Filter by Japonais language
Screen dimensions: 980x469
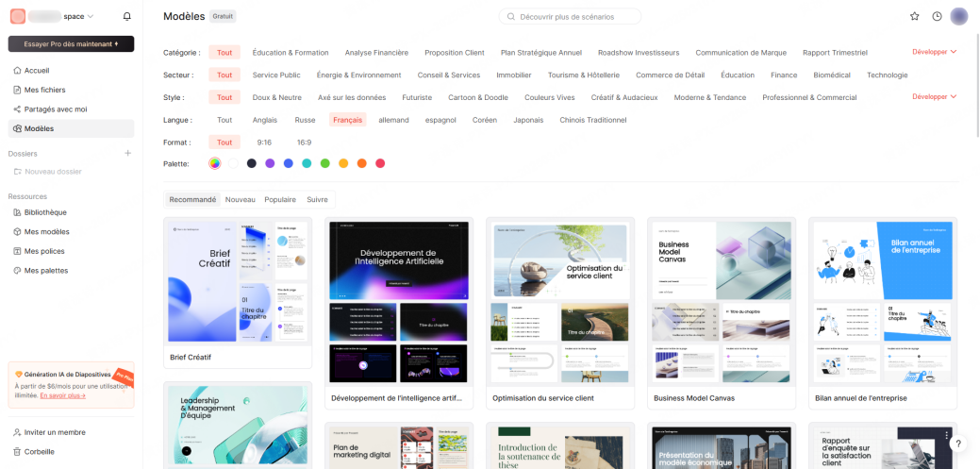(x=528, y=120)
